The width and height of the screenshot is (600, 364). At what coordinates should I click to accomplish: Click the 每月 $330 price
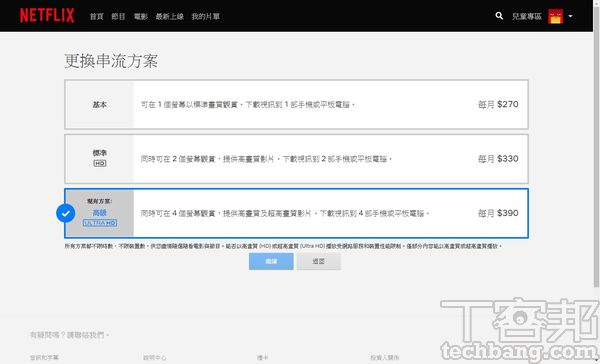(498, 159)
